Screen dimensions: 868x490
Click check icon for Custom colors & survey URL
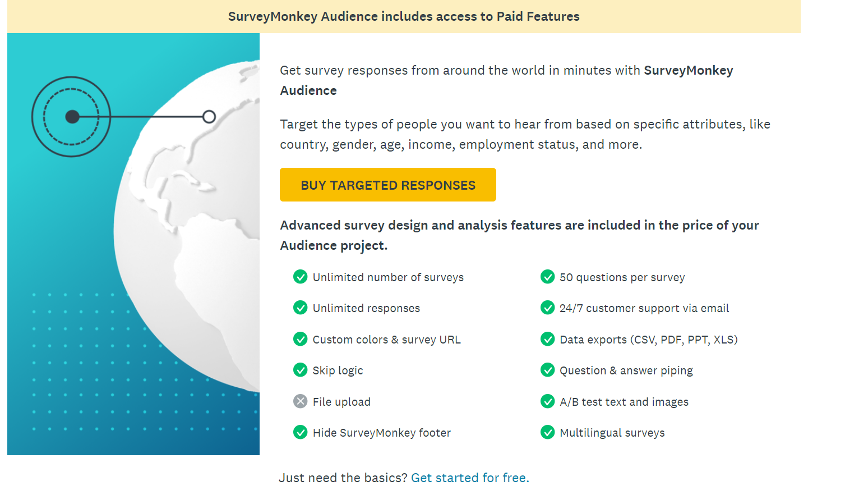tap(301, 339)
